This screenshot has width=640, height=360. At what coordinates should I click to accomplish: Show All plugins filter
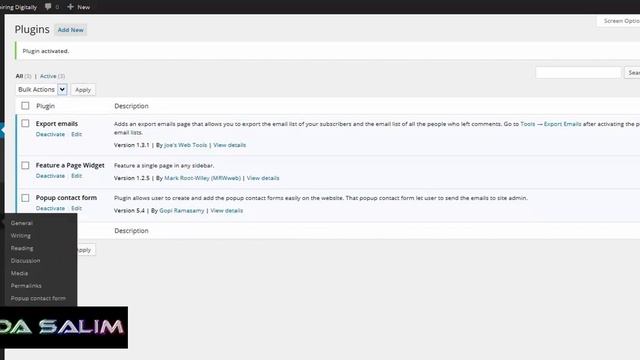19,76
